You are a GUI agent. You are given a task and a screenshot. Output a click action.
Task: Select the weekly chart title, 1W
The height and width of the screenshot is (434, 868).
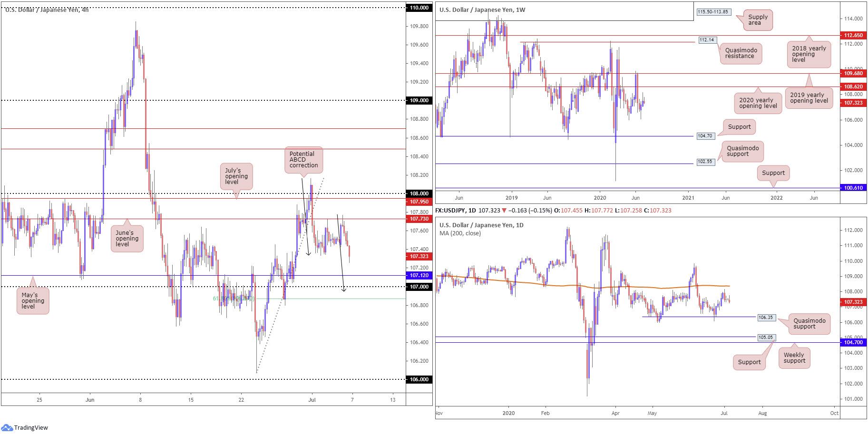[x=482, y=10]
